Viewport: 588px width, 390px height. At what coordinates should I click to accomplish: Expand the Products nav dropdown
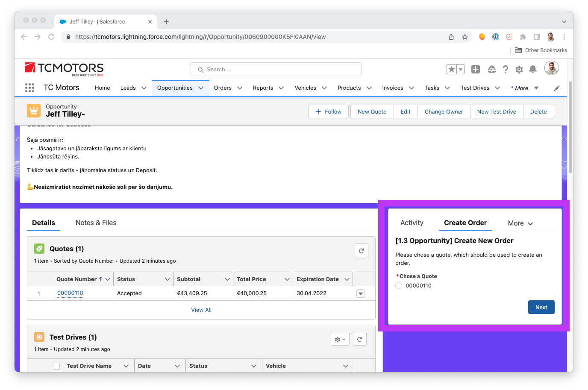click(x=369, y=88)
